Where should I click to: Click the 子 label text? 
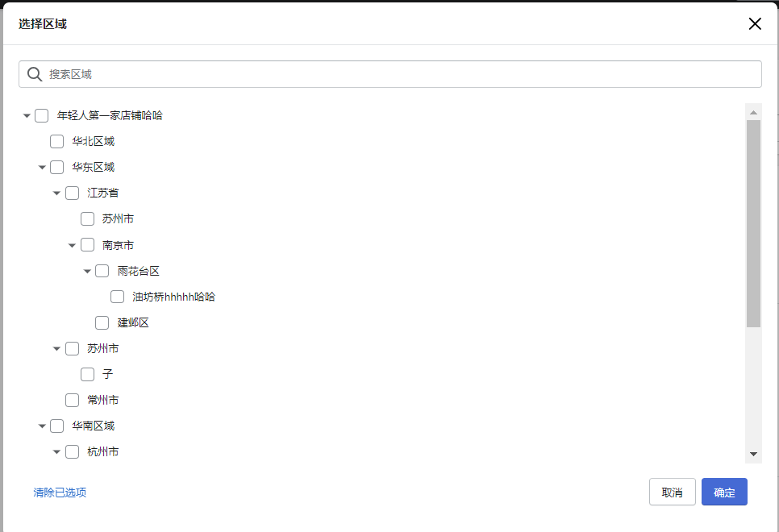pos(108,375)
